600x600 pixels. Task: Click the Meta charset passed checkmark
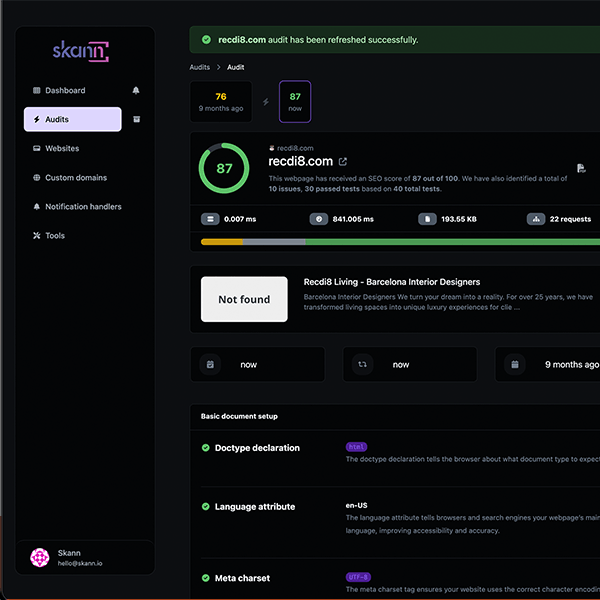pos(205,578)
